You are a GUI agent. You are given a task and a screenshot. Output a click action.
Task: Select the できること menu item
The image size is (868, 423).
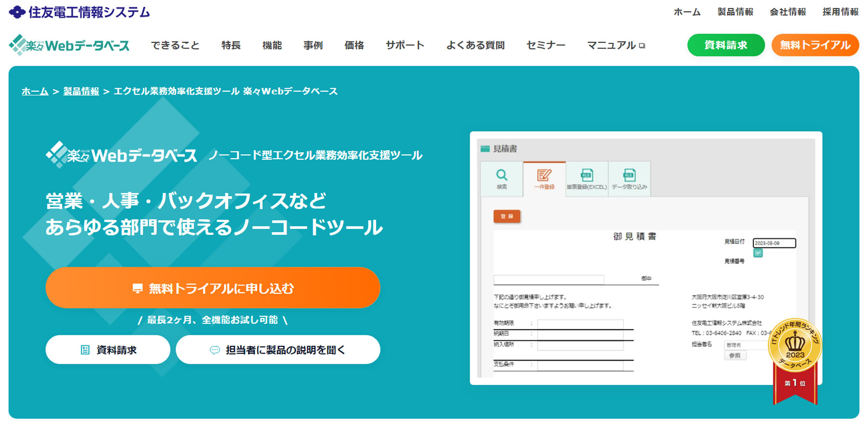[175, 45]
